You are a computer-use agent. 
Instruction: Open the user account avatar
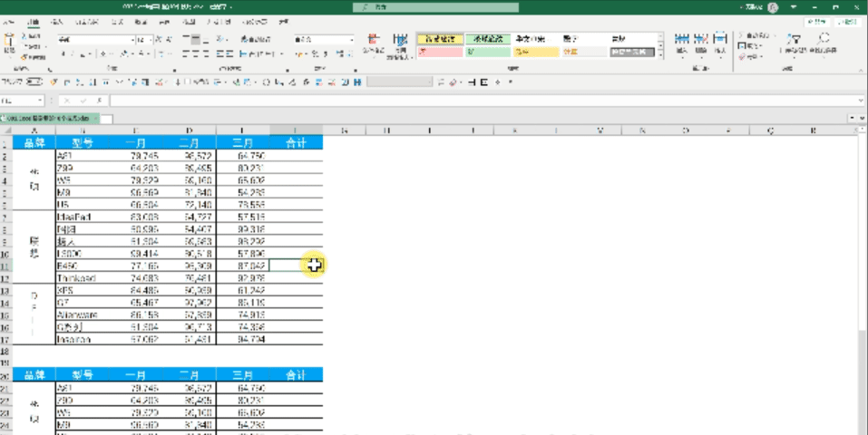(774, 7)
